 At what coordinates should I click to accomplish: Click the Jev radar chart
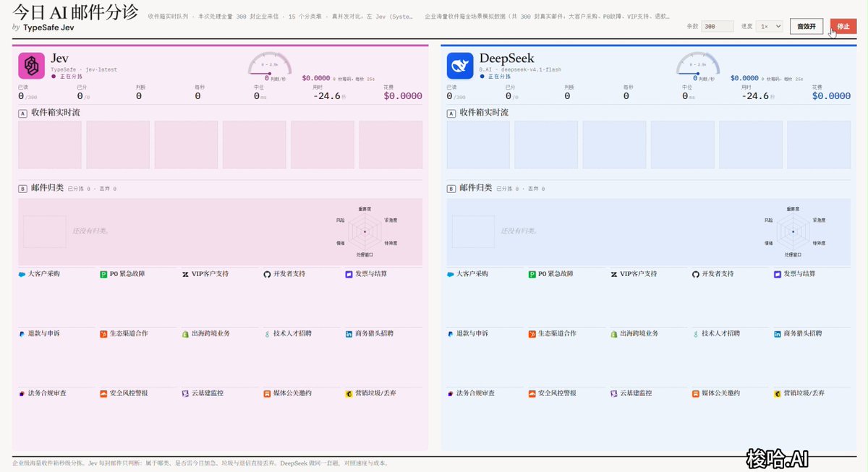pyautogui.click(x=365, y=231)
